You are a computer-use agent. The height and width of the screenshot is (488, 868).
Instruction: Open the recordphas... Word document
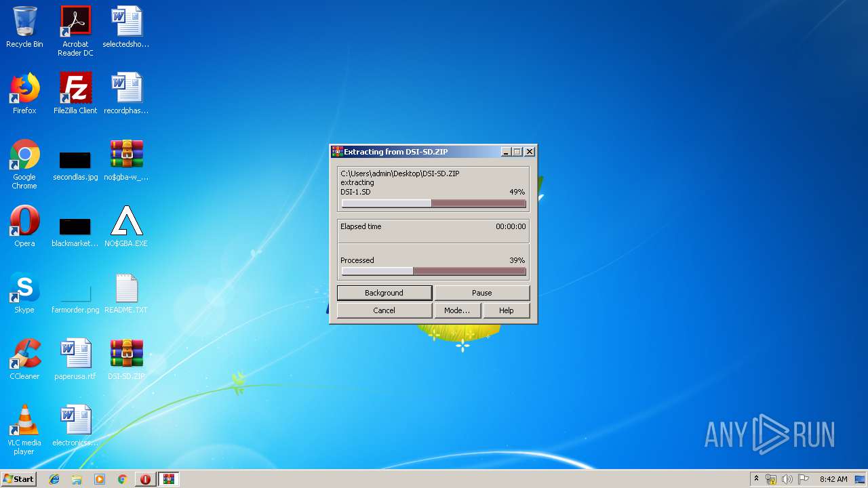(126, 94)
